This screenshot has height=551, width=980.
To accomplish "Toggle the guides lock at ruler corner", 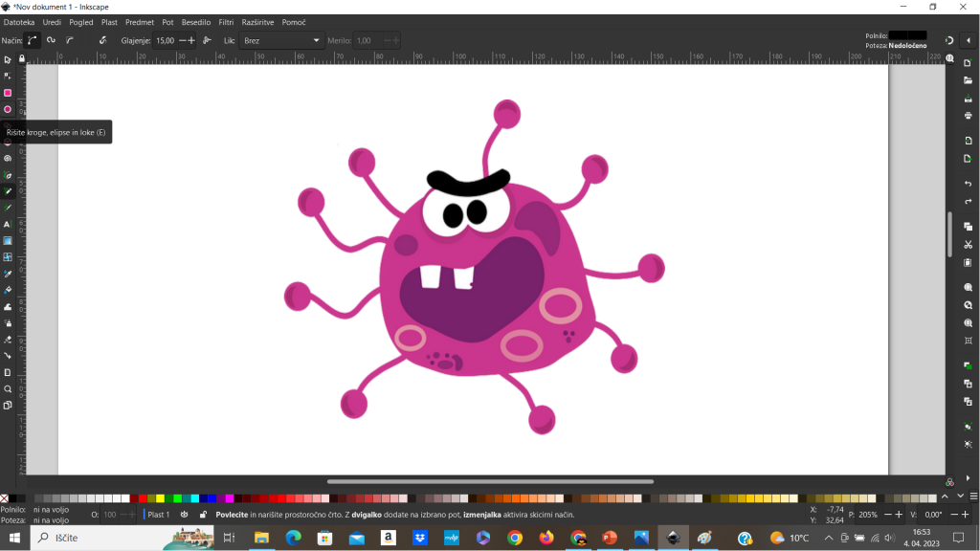I will tap(22, 58).
